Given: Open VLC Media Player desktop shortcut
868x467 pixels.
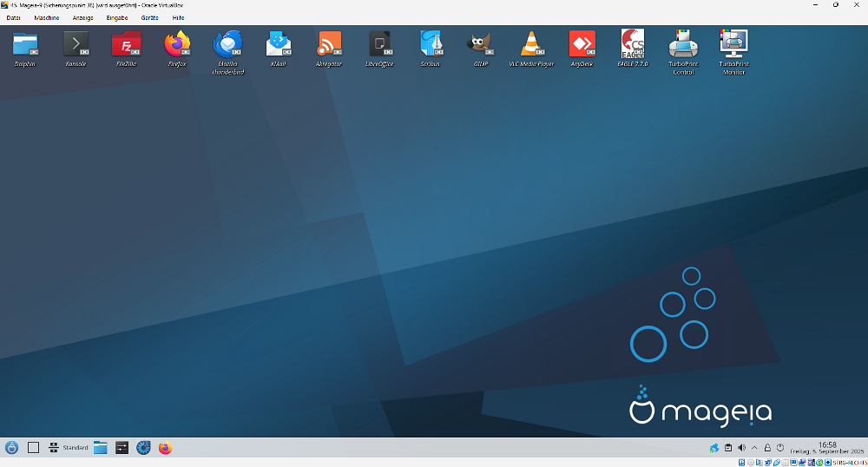Looking at the screenshot, I should click(531, 44).
